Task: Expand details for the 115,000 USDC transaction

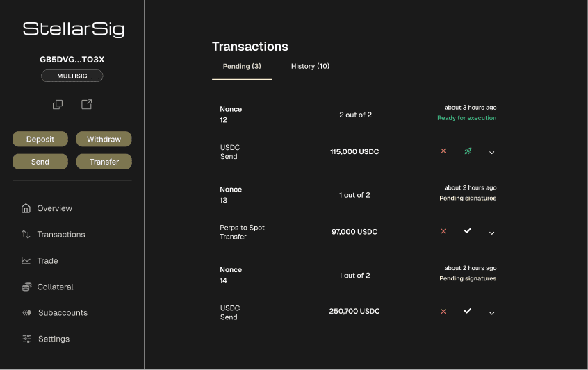Action: (492, 152)
